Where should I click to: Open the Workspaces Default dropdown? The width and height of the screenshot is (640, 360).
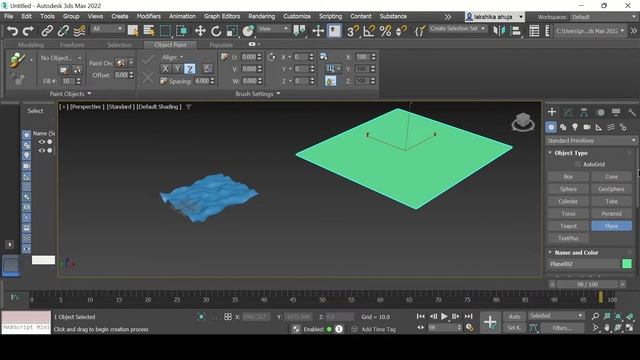tap(603, 17)
